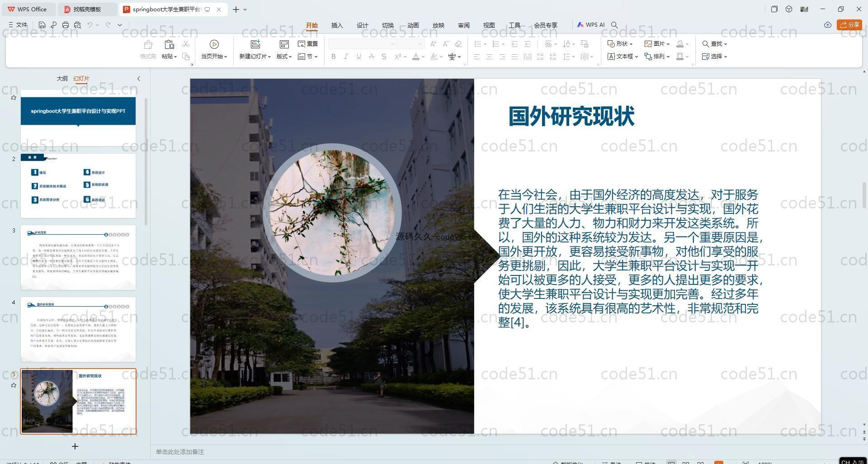The width and height of the screenshot is (868, 464).
Task: Click the Find (查找) button
Action: pyautogui.click(x=714, y=44)
